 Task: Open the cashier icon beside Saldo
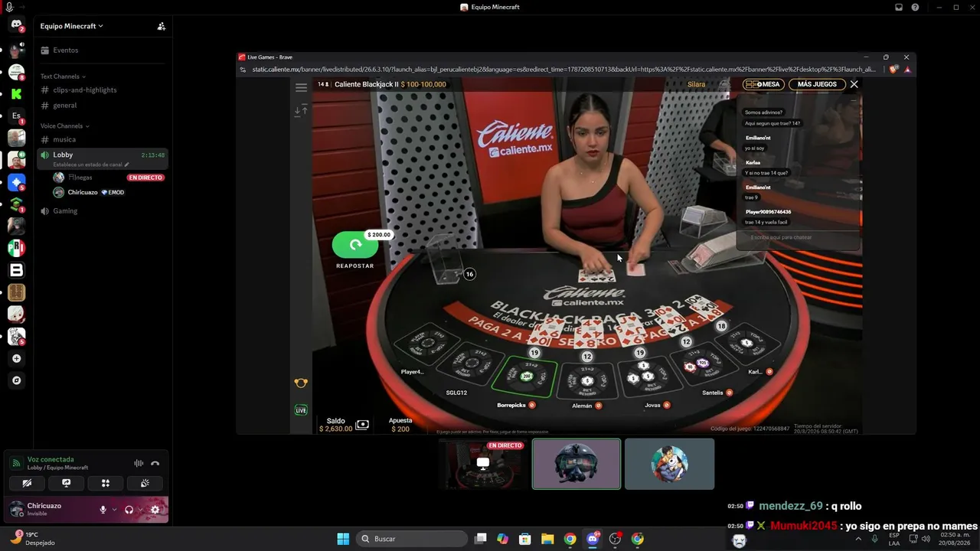coord(362,425)
